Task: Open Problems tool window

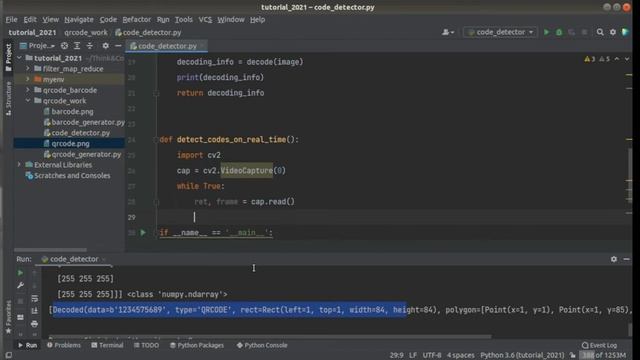Action: pyautogui.click(x=64, y=345)
